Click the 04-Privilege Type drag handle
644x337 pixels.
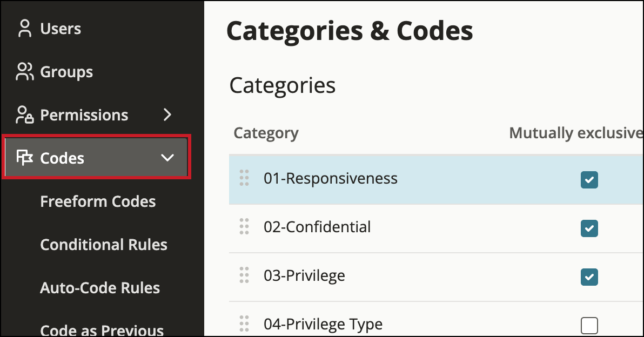tap(244, 323)
